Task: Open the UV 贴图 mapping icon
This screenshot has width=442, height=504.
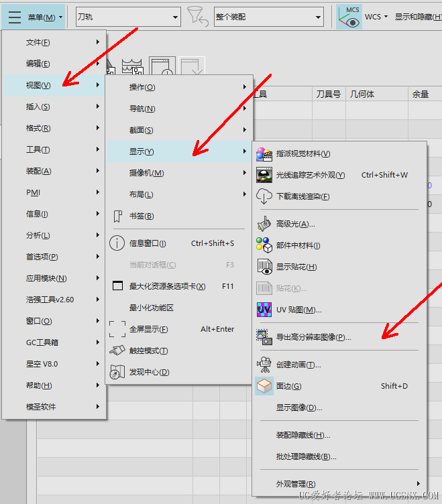Action: (264, 310)
